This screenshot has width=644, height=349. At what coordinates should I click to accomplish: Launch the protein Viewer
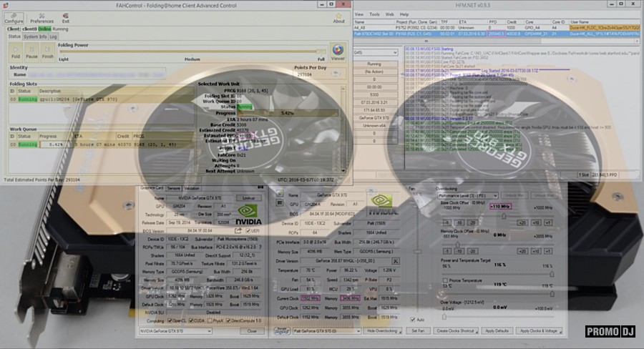pyautogui.click(x=338, y=53)
